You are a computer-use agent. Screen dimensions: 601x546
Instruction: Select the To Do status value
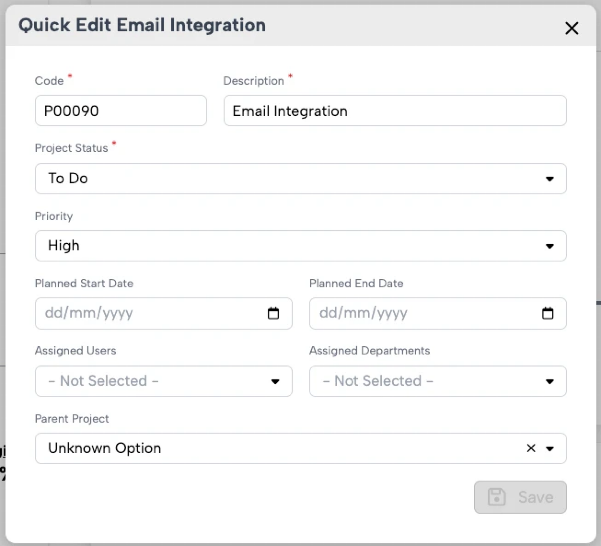click(x=68, y=178)
